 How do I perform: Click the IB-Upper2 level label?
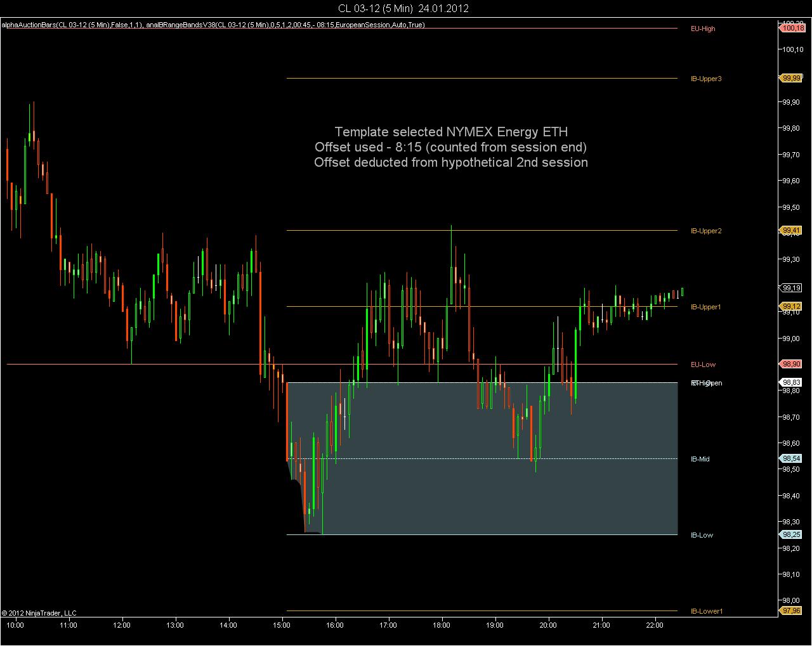click(706, 231)
